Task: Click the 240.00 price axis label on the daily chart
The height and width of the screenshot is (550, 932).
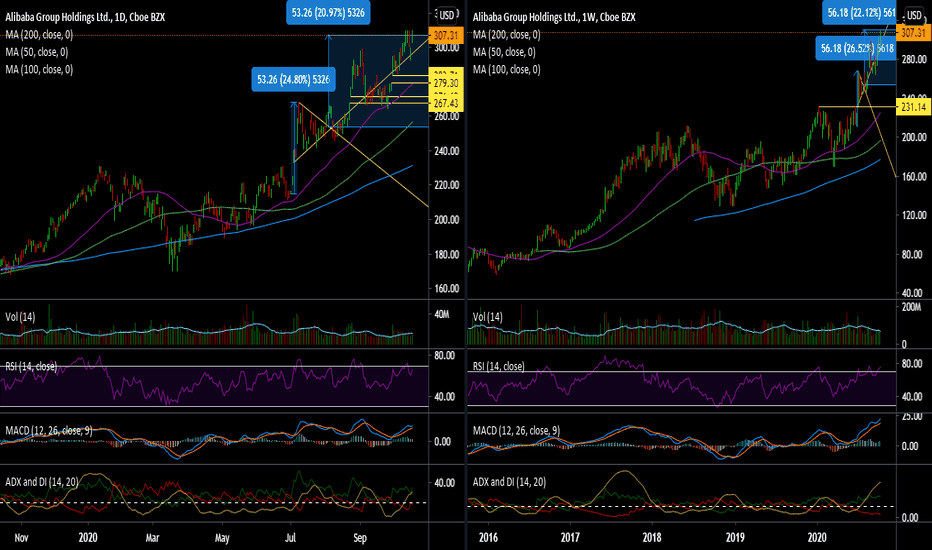Action: pos(446,151)
